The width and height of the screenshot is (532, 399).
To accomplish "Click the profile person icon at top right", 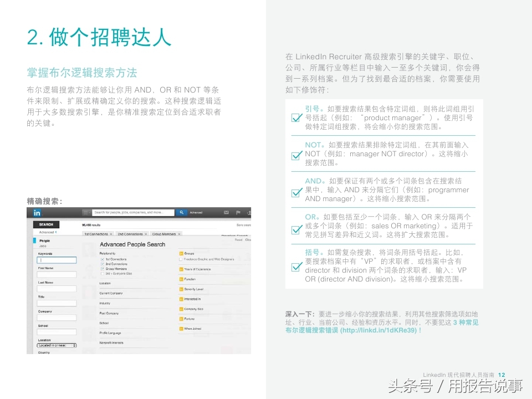I will pos(249,213).
